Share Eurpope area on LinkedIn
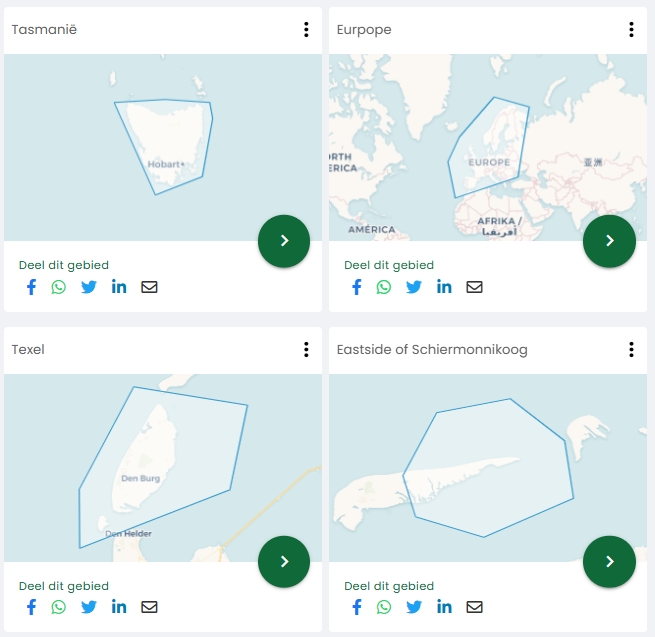This screenshot has height=637, width=655. (x=444, y=287)
